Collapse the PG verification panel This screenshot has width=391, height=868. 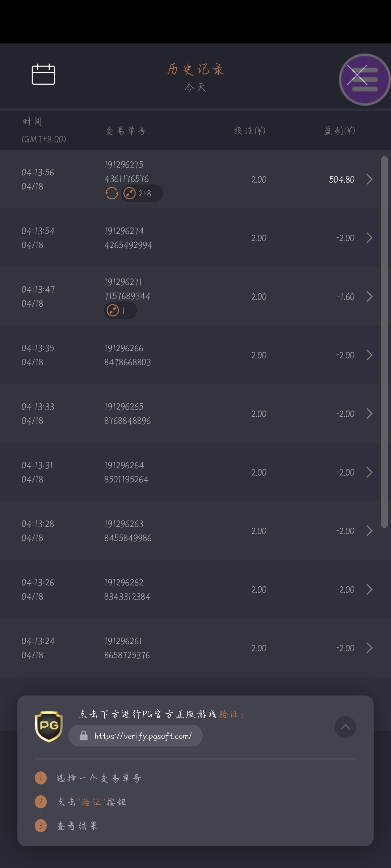click(x=345, y=727)
